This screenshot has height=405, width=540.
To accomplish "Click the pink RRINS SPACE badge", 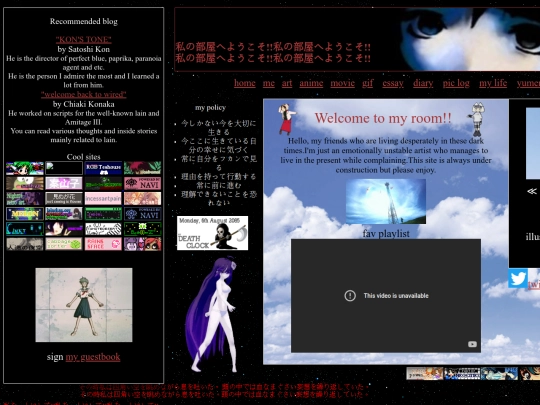I will coord(103,244).
